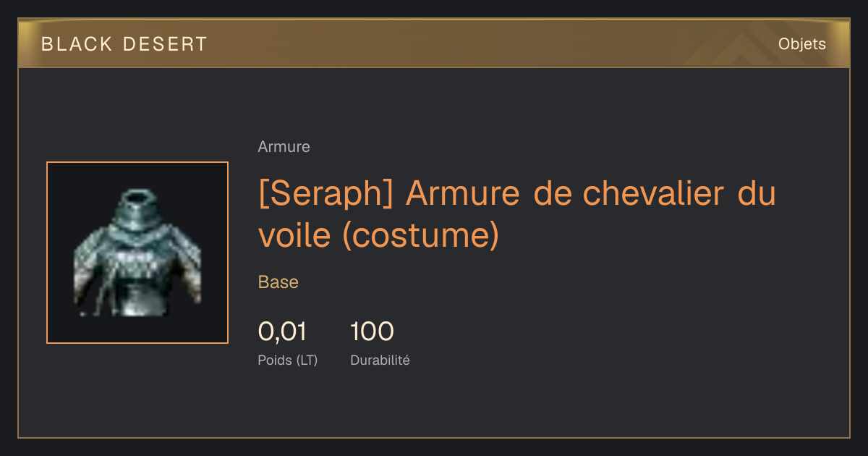Click the Durabilité label
The image size is (868, 456).
pyautogui.click(x=380, y=360)
